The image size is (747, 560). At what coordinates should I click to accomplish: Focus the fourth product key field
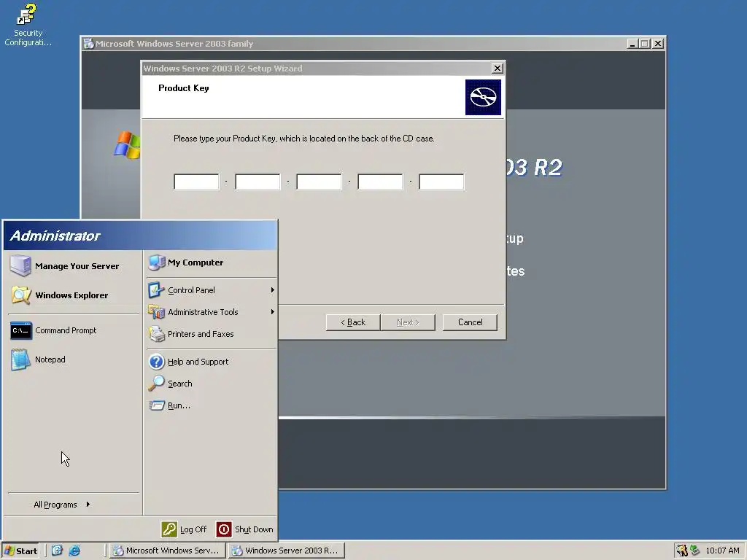tap(380, 182)
